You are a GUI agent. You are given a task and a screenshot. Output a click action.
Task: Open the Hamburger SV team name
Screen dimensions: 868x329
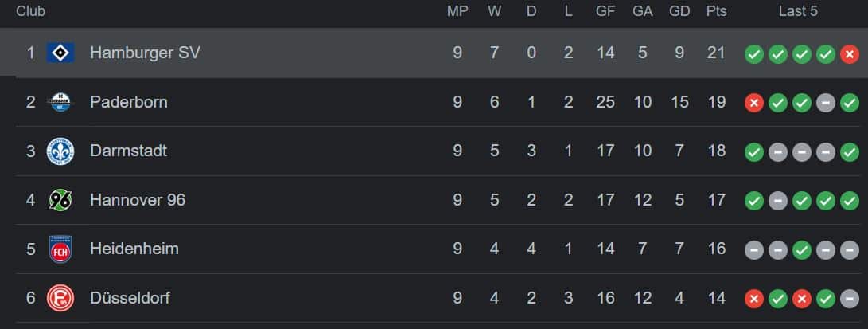click(145, 53)
